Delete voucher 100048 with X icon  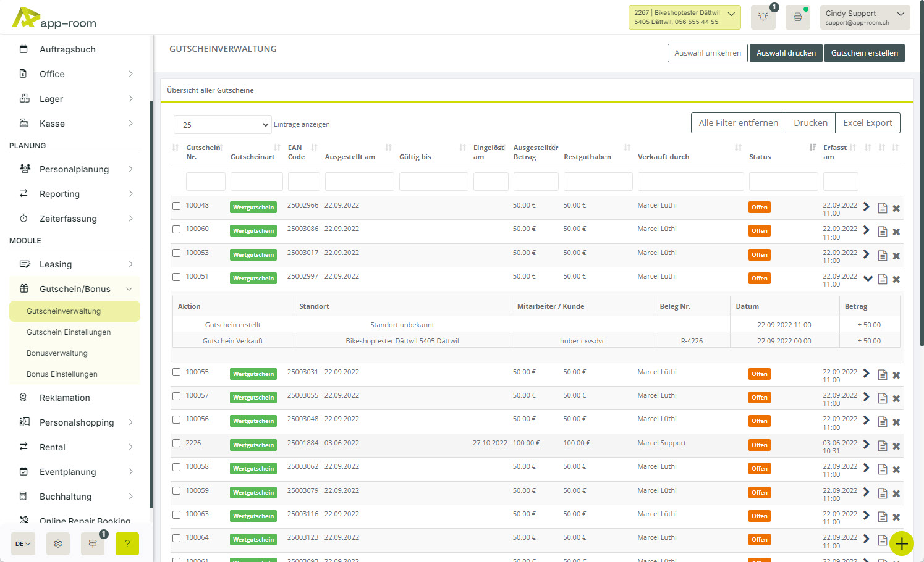click(896, 208)
